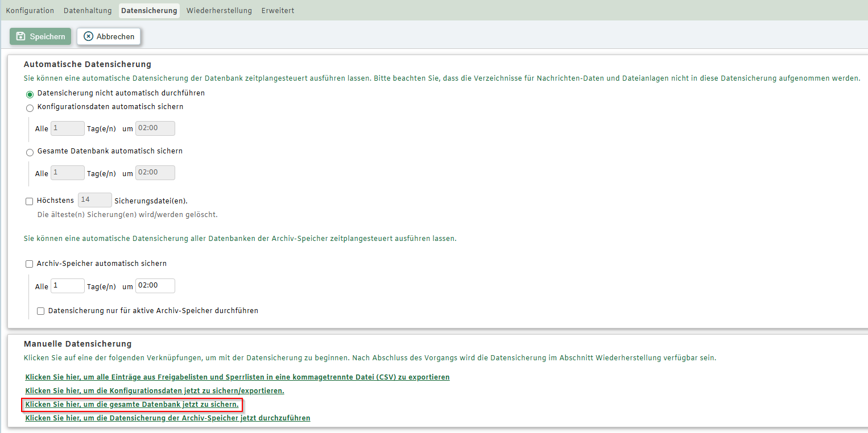
Task: Go to the Erweitert tab
Action: pyautogui.click(x=278, y=11)
